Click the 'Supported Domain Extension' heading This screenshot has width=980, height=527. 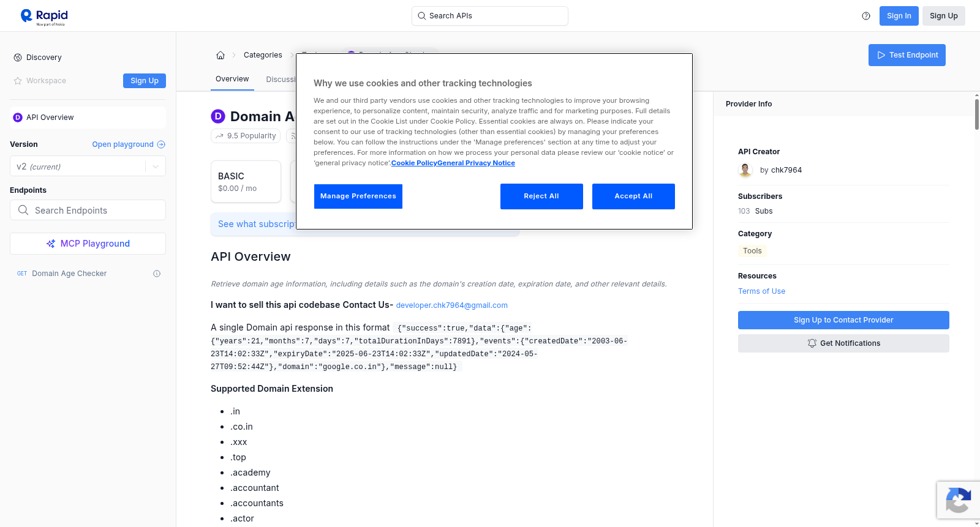272,389
